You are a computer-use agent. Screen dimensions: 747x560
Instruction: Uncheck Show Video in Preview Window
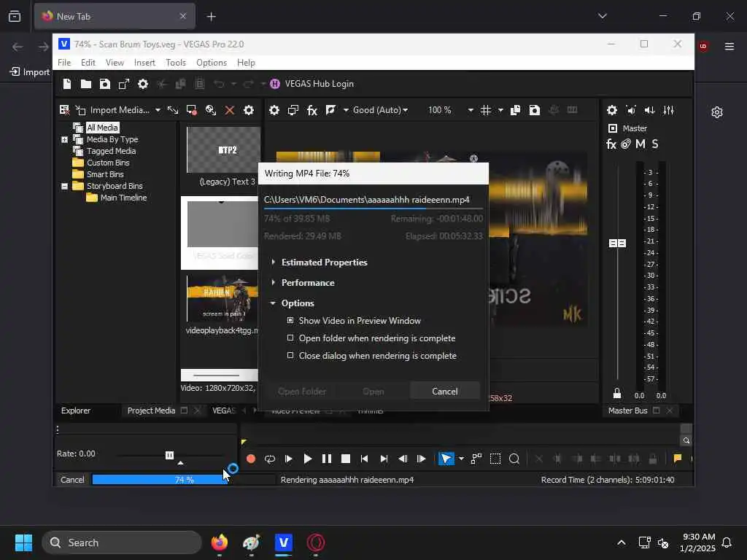pos(290,321)
